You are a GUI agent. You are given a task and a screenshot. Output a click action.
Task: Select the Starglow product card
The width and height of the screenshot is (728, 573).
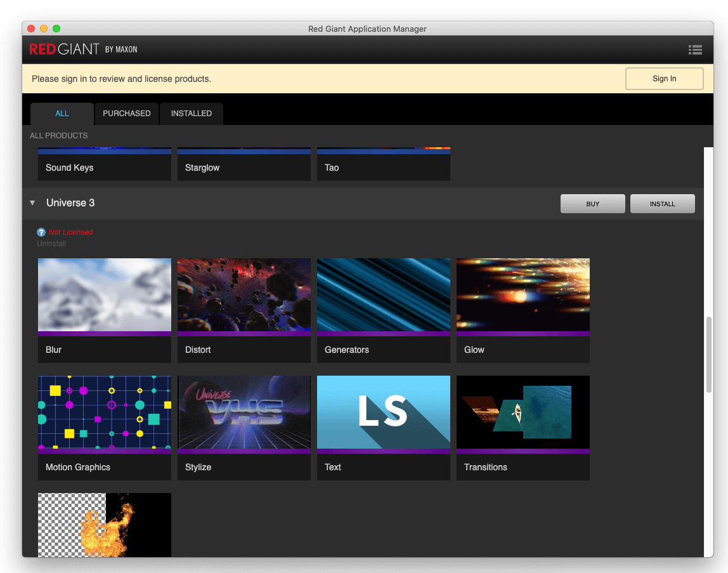point(244,164)
